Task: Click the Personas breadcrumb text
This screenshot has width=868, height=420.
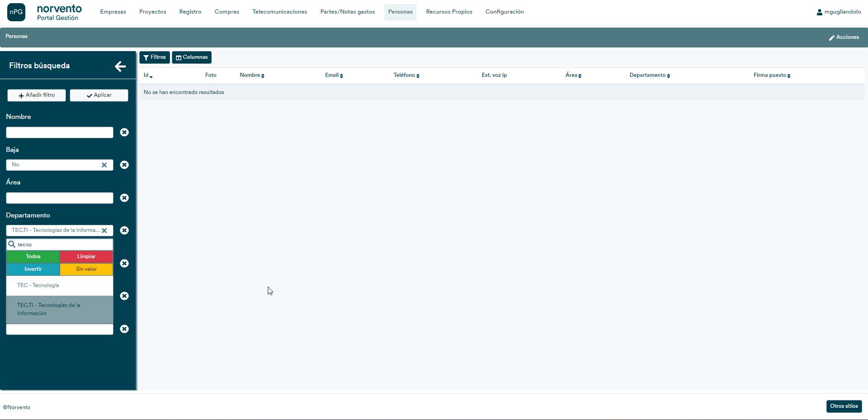Action: click(16, 37)
